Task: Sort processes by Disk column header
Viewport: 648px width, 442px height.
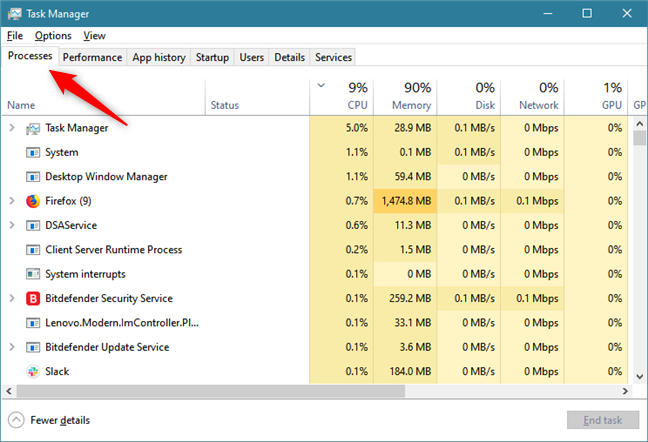Action: coord(469,97)
